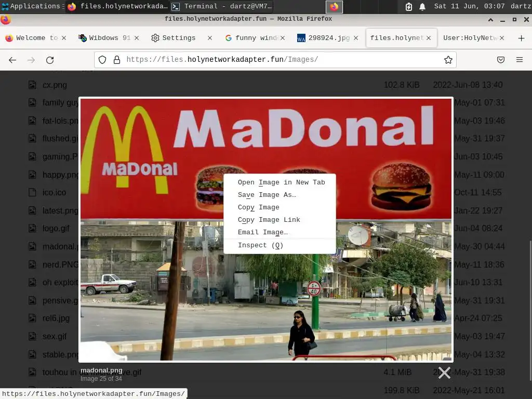The height and width of the screenshot is (399, 532).
Task: Close the Settings tab
Action: click(x=210, y=38)
